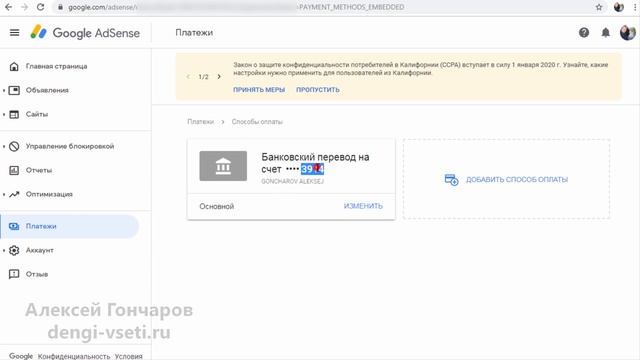Click ИЗМЕНИТЬ on bank transfer card

pos(363,206)
